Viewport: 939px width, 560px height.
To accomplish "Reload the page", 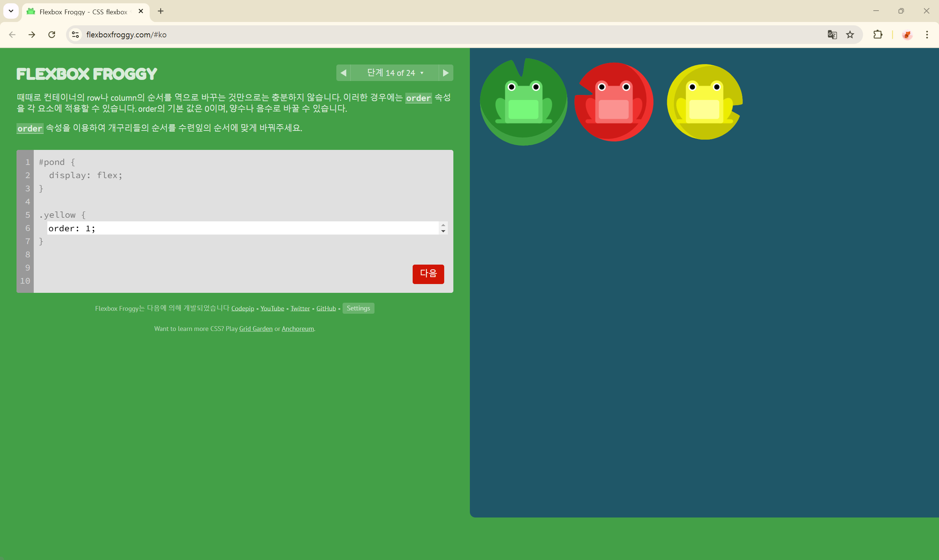I will coord(52,35).
